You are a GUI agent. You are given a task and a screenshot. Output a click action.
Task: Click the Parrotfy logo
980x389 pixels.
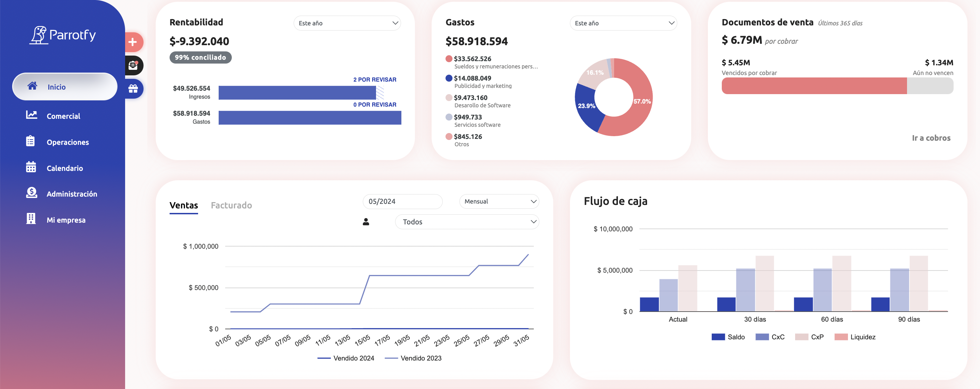point(63,35)
